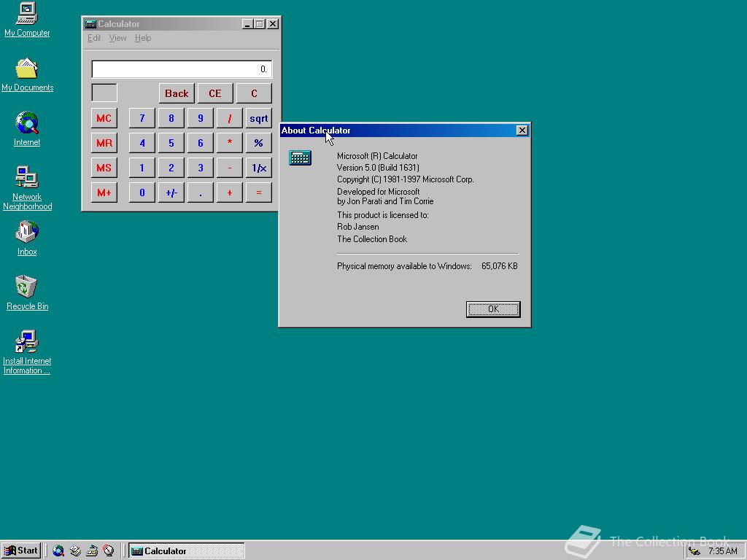Image resolution: width=747 pixels, height=560 pixels.
Task: Open the Edit menu in Calculator
Action: point(94,38)
